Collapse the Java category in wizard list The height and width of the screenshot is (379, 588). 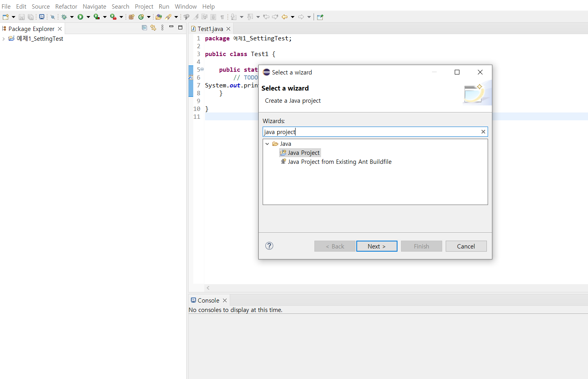pyautogui.click(x=267, y=144)
